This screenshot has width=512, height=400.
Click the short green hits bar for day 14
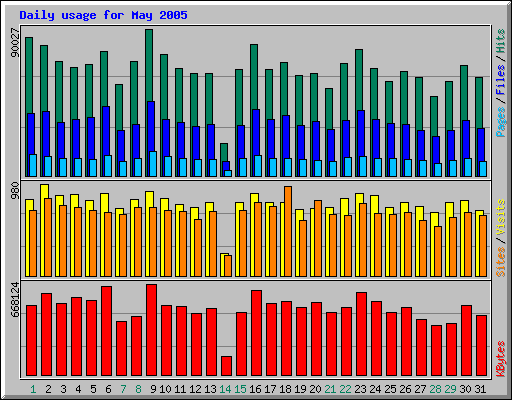click(224, 152)
